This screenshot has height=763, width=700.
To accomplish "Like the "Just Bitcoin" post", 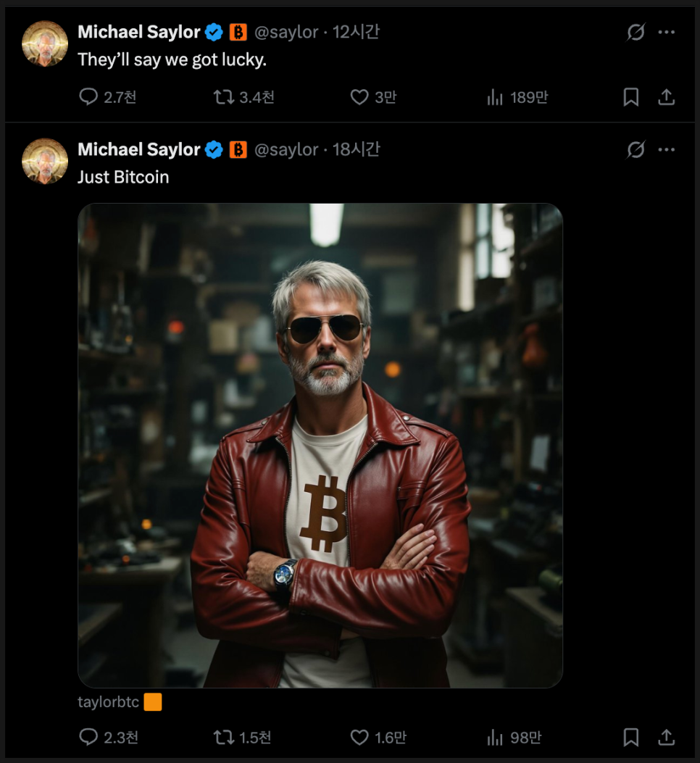I will 359,738.
